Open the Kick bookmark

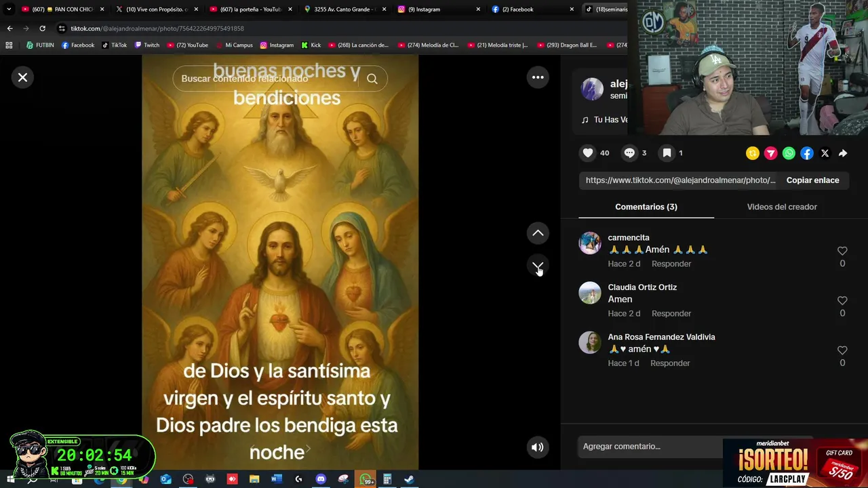(x=311, y=45)
